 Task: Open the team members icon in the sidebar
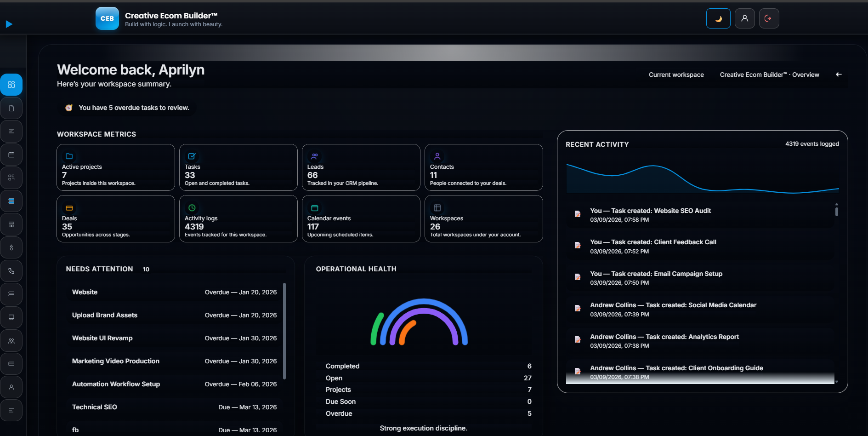point(11,340)
